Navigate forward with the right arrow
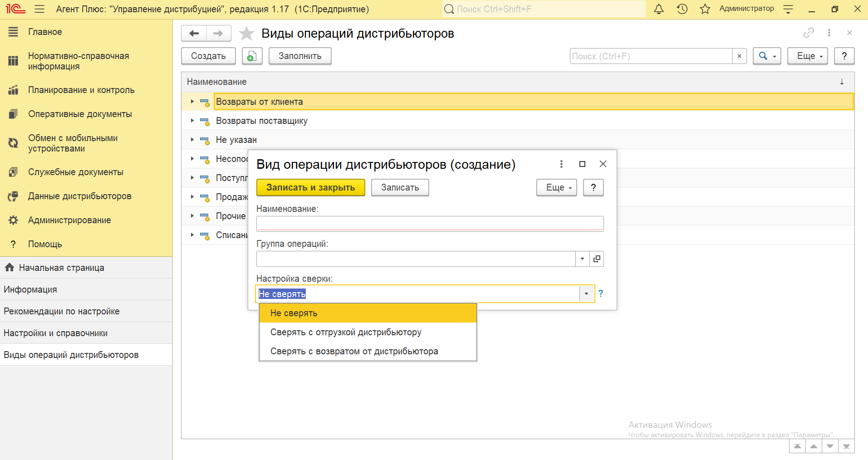868x460 pixels. [x=218, y=33]
